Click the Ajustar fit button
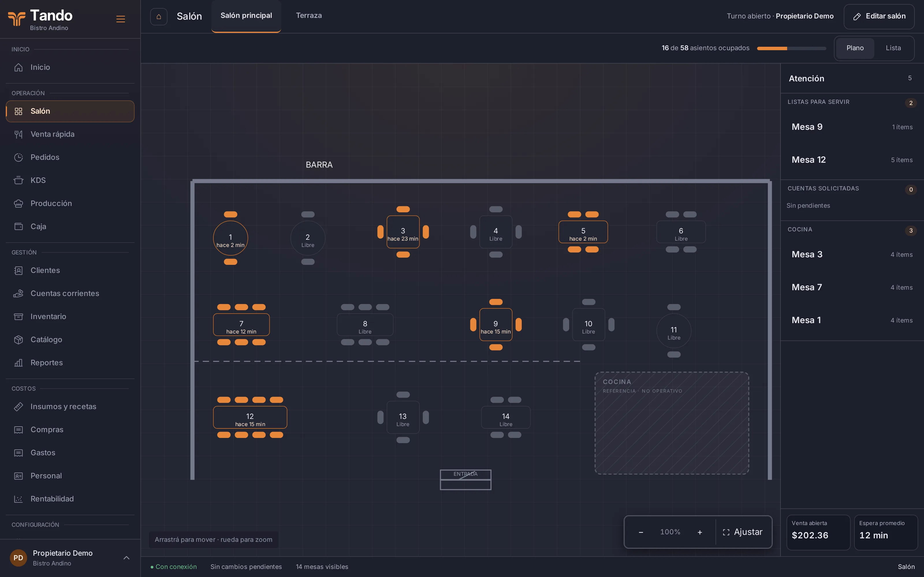 point(743,532)
